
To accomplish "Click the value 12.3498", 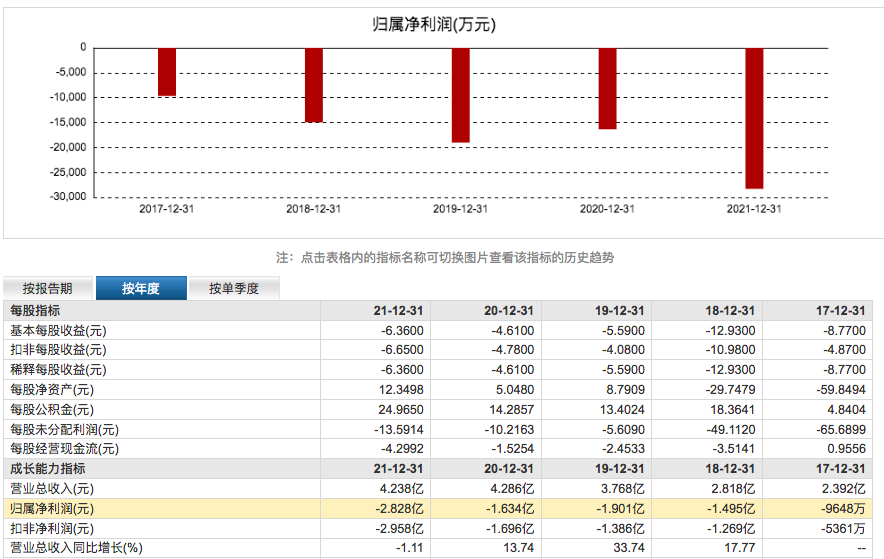I will 401,389.
